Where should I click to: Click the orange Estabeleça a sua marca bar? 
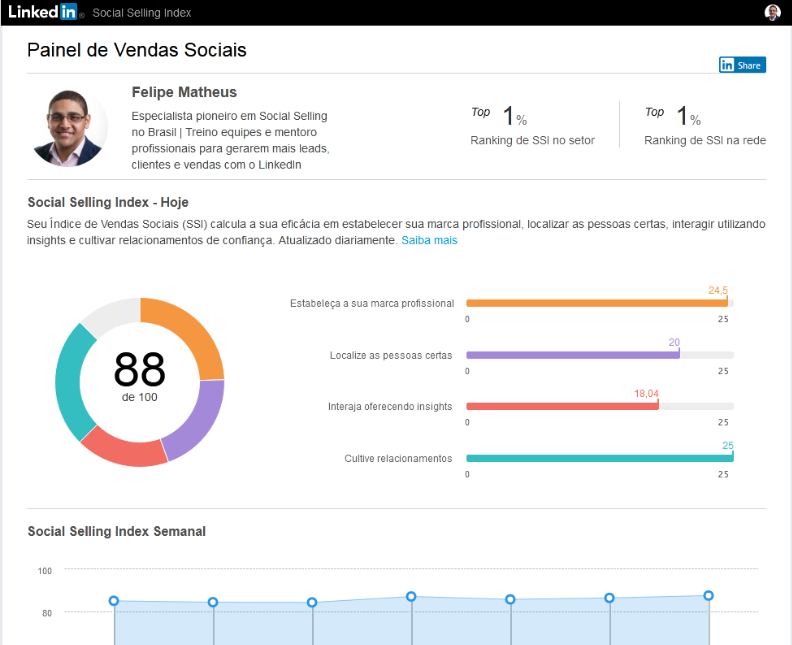click(597, 303)
